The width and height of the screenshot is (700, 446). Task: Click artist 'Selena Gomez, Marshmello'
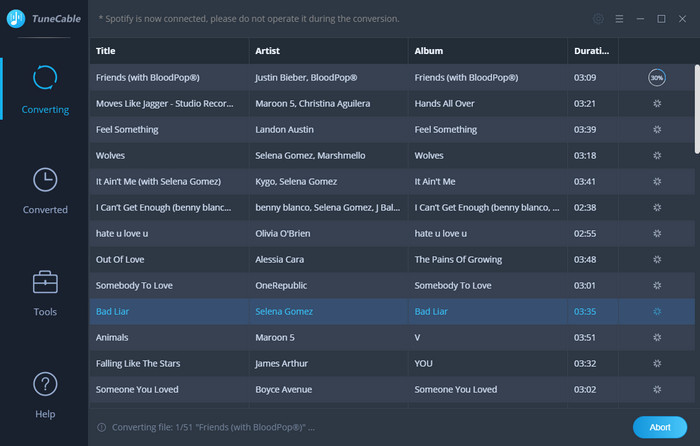coord(310,155)
